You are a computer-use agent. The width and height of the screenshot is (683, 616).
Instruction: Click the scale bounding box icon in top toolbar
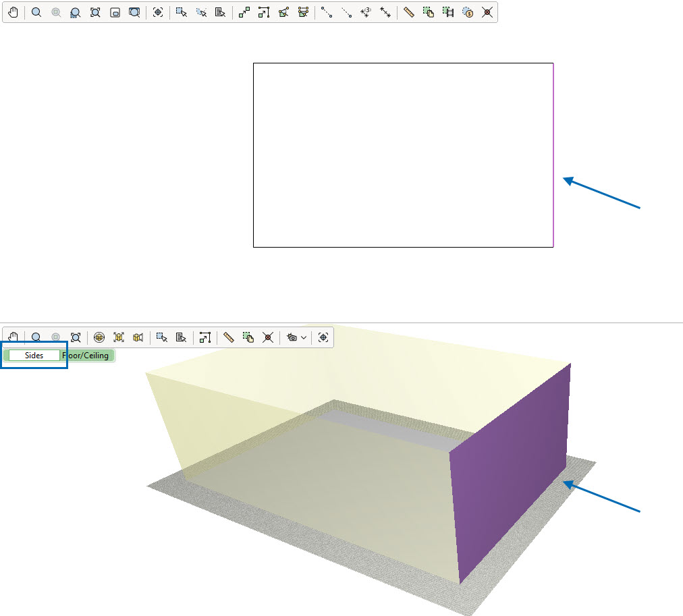point(263,12)
